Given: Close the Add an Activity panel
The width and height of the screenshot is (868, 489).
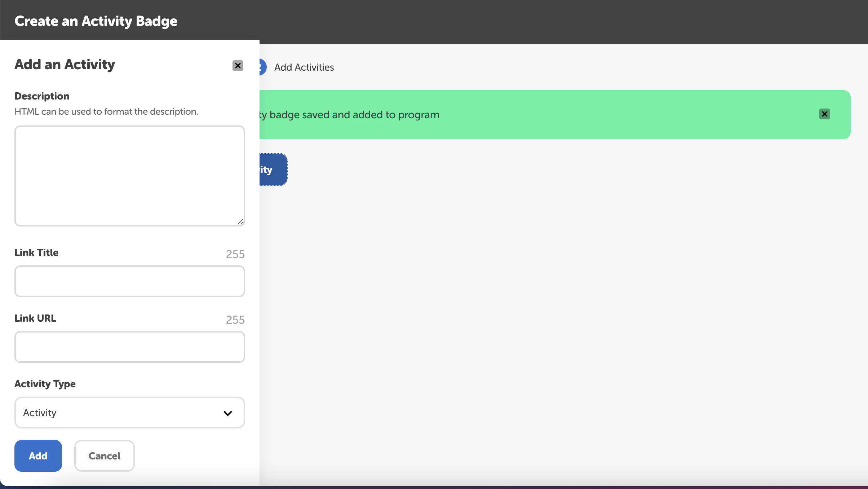Looking at the screenshot, I should click(x=238, y=66).
